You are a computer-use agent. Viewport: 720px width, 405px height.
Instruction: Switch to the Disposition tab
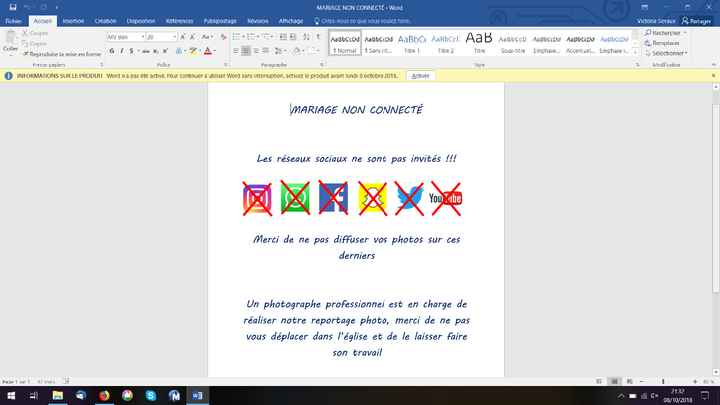(x=141, y=21)
